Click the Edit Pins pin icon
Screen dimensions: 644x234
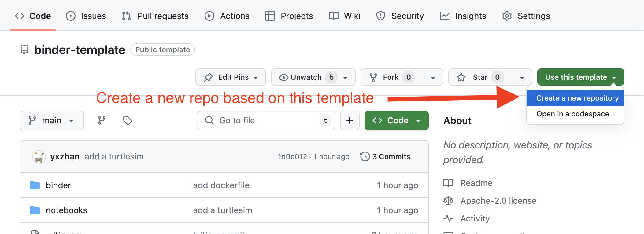click(x=208, y=77)
